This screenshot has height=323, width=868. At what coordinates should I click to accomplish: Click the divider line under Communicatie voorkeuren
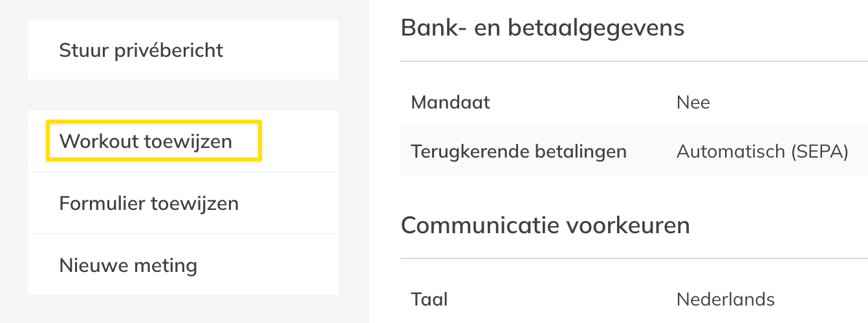(634, 258)
